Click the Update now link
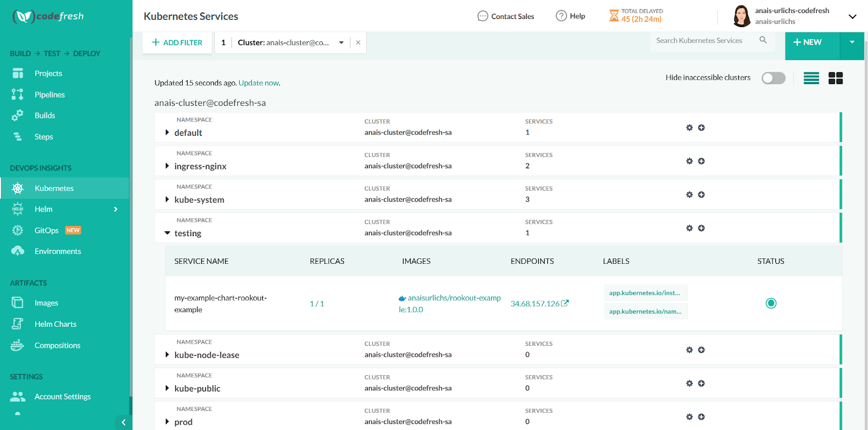The height and width of the screenshot is (430, 868). pos(259,83)
